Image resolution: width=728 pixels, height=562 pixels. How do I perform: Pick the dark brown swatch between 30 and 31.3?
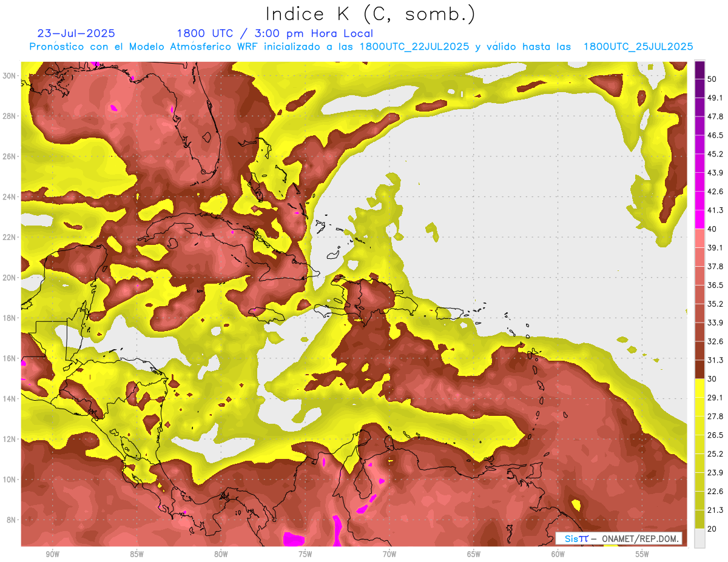[699, 370]
